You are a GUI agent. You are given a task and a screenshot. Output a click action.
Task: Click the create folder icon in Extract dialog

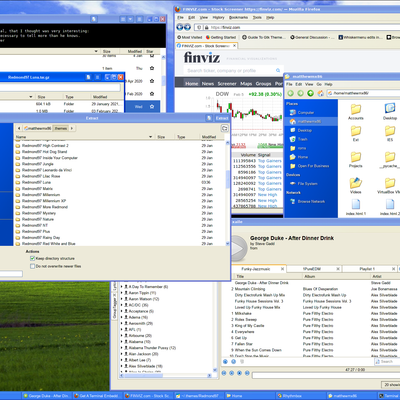pyautogui.click(x=225, y=128)
